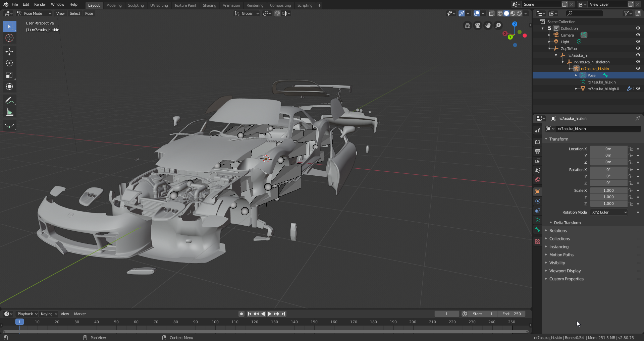The width and height of the screenshot is (644, 341).
Task: Click the Location X value field
Action: click(608, 149)
